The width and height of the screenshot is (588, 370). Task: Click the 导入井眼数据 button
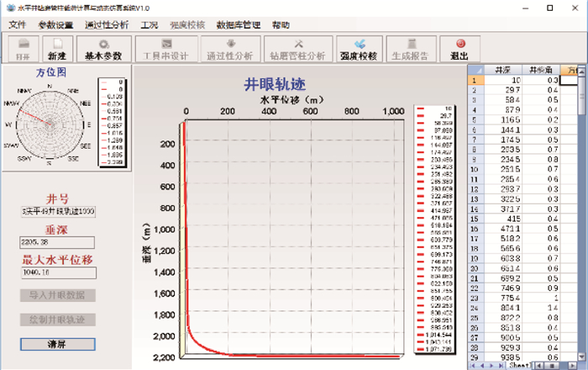[x=57, y=295]
